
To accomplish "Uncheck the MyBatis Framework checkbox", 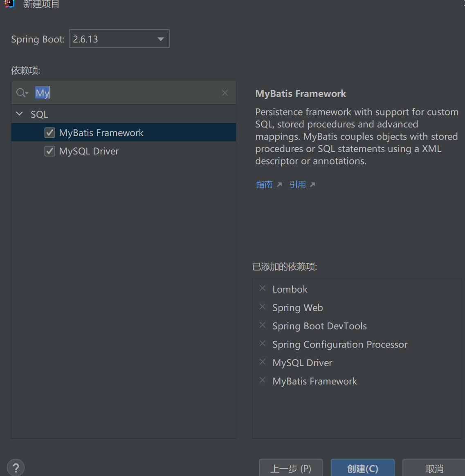I will coord(50,133).
